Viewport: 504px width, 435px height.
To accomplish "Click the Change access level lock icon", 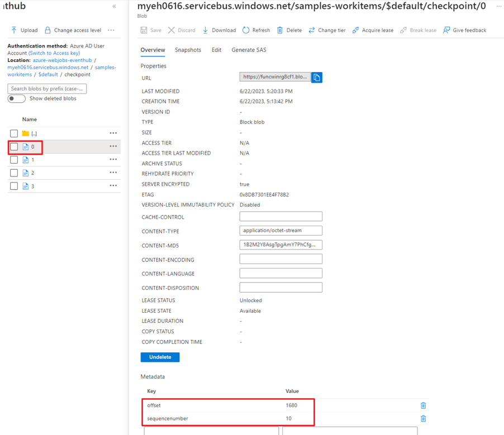I will coord(47,30).
